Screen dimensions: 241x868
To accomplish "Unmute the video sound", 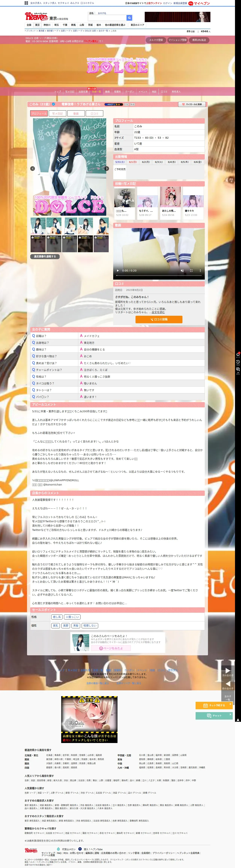I will coord(182,271).
